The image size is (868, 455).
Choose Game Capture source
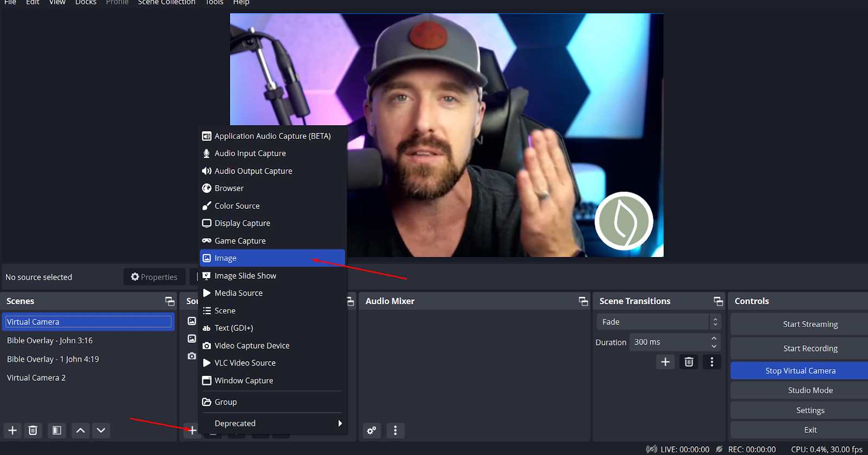(x=273, y=241)
